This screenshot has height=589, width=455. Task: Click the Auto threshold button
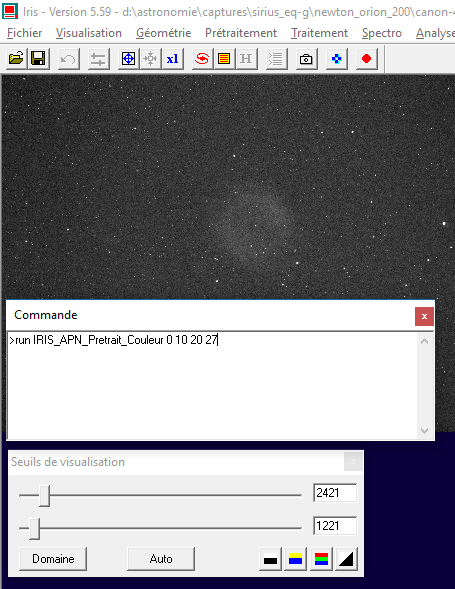161,559
